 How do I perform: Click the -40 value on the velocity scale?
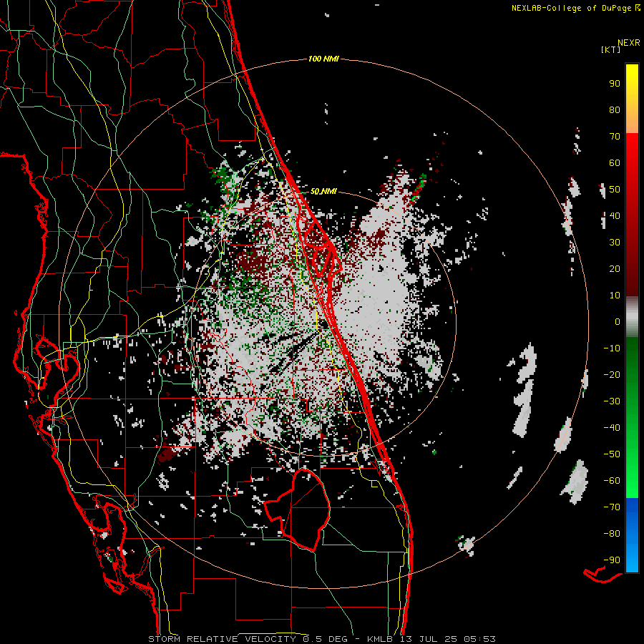tap(612, 428)
